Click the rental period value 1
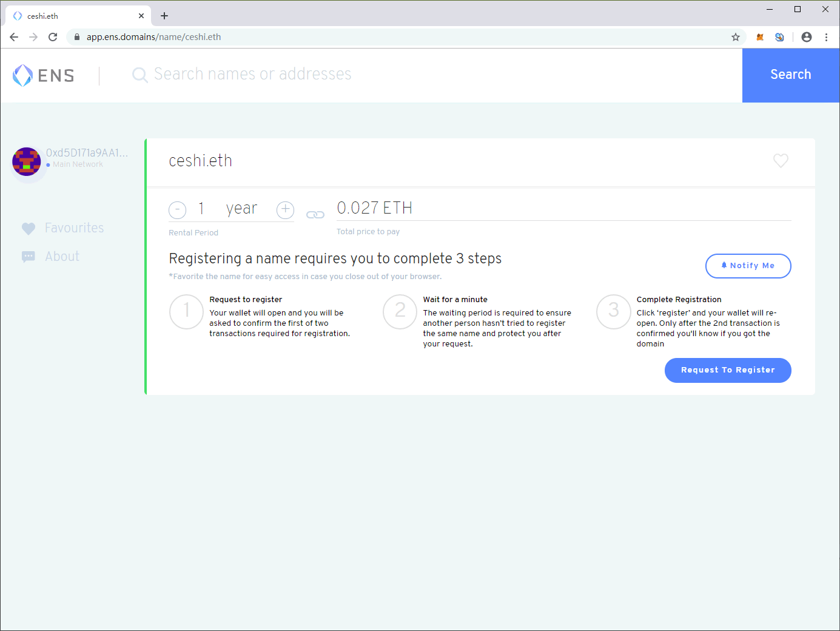The width and height of the screenshot is (840, 631). pyautogui.click(x=201, y=209)
